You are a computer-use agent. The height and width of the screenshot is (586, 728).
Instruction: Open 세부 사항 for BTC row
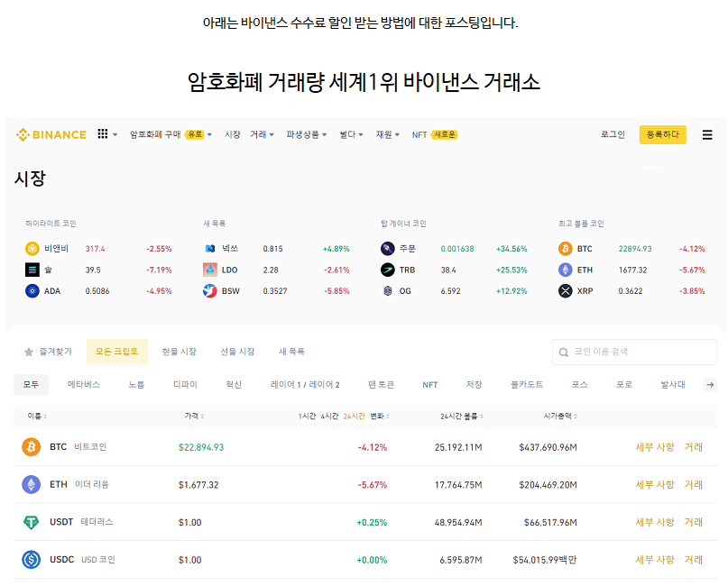click(x=655, y=447)
